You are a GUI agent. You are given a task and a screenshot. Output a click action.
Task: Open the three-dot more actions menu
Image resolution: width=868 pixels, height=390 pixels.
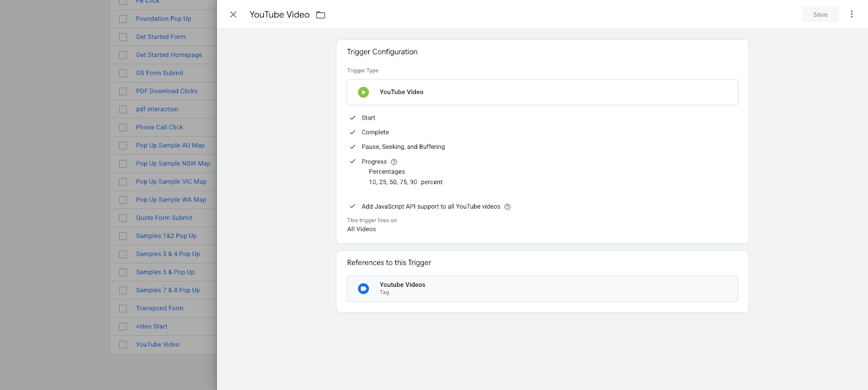(x=852, y=14)
